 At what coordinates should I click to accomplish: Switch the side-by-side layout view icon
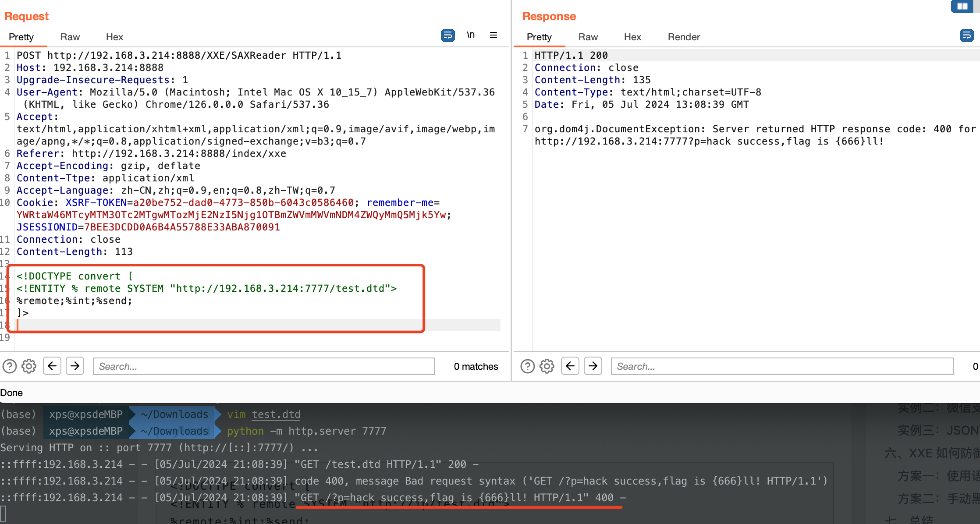click(x=962, y=6)
